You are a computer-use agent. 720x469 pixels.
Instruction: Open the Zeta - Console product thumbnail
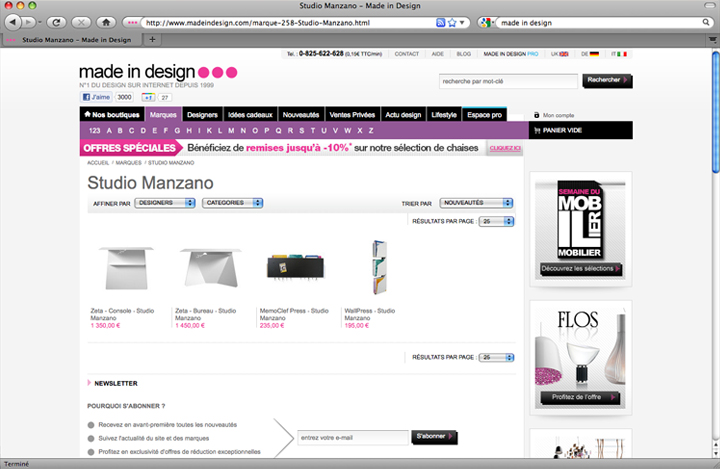[126, 268]
